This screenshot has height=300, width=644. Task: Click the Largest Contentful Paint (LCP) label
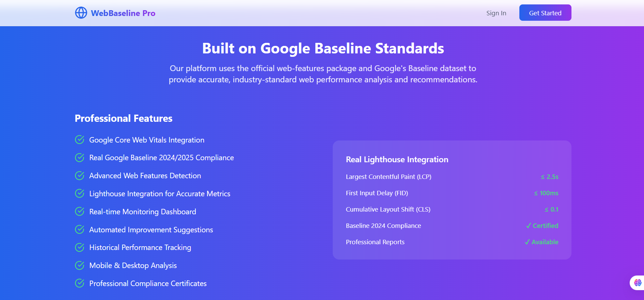(389, 177)
